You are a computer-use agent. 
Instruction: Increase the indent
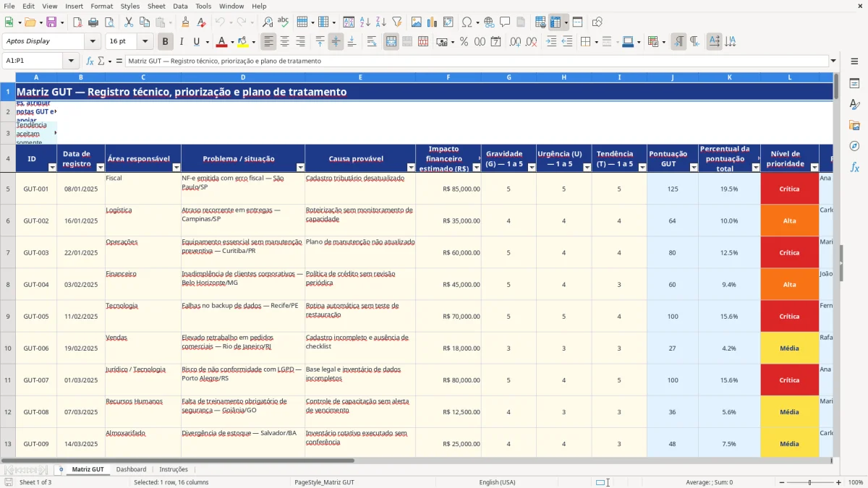coord(551,42)
